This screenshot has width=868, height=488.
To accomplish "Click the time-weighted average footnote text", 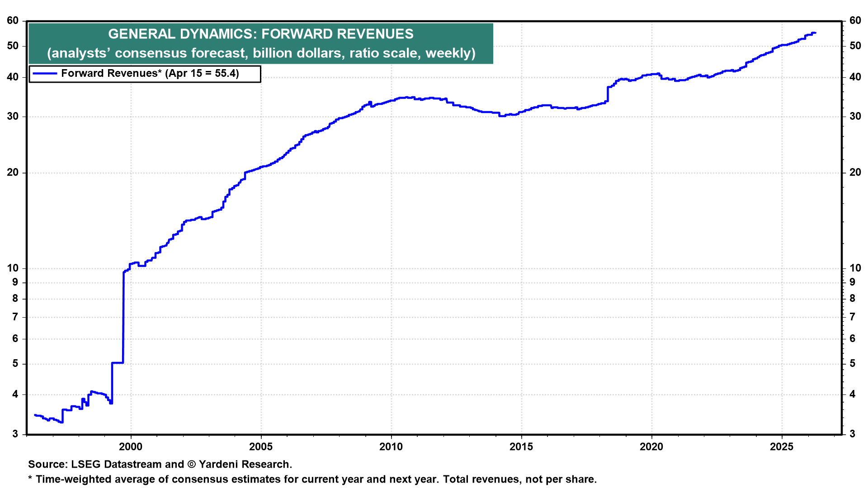I will (312, 479).
